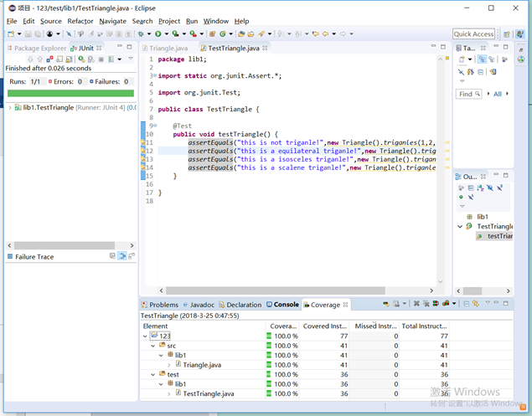This screenshot has width=532, height=416.
Task: Toggle the Filter Stack Trace button
Action: click(x=122, y=256)
